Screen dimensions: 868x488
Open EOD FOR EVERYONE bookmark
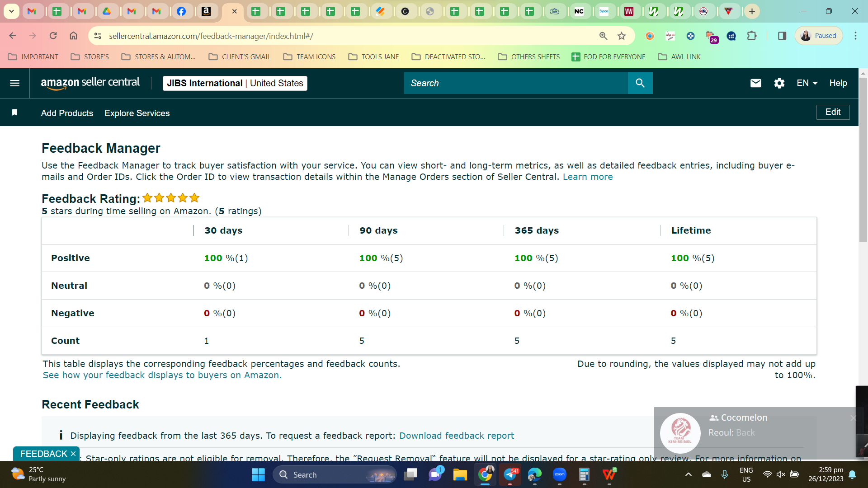click(x=608, y=57)
